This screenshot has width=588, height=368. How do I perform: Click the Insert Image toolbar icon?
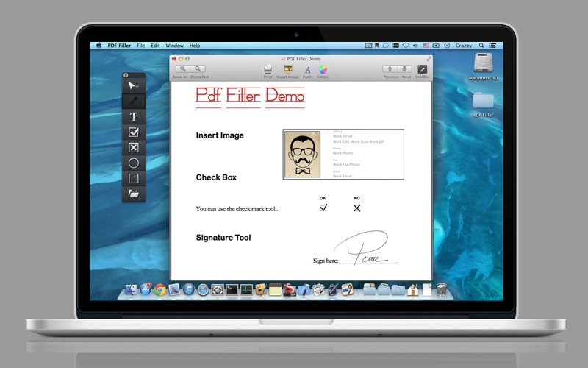coord(288,69)
